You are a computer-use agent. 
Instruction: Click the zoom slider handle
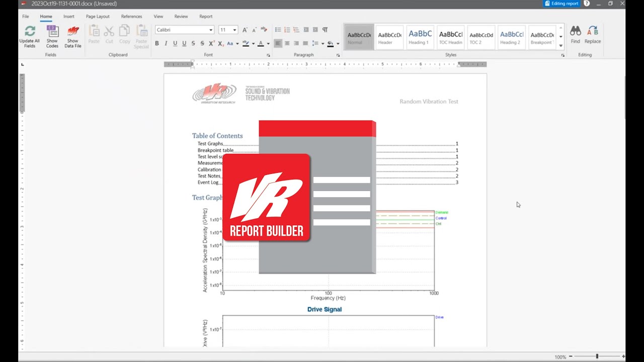(597, 356)
